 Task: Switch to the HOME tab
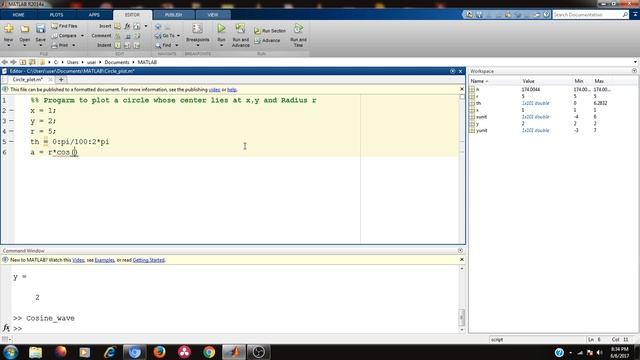click(18, 15)
